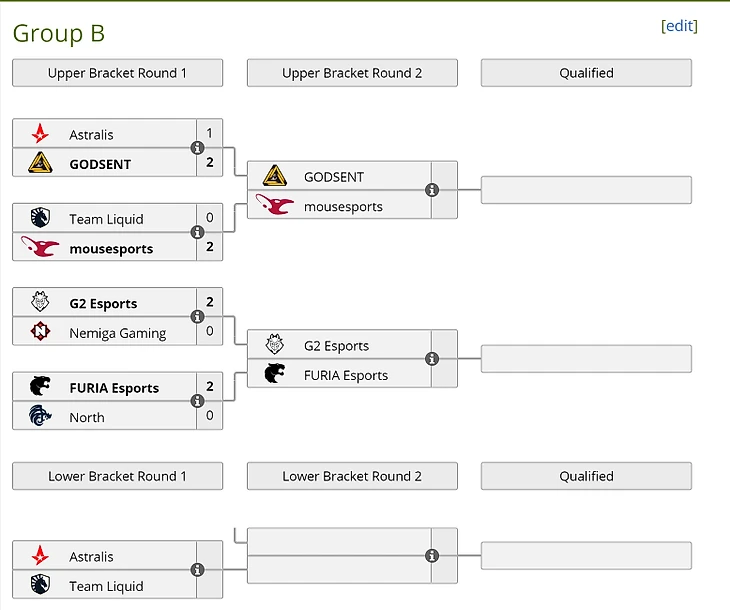Click the Lower Bracket Round 2 header
Viewport: 730px width, 610px height.
click(352, 476)
